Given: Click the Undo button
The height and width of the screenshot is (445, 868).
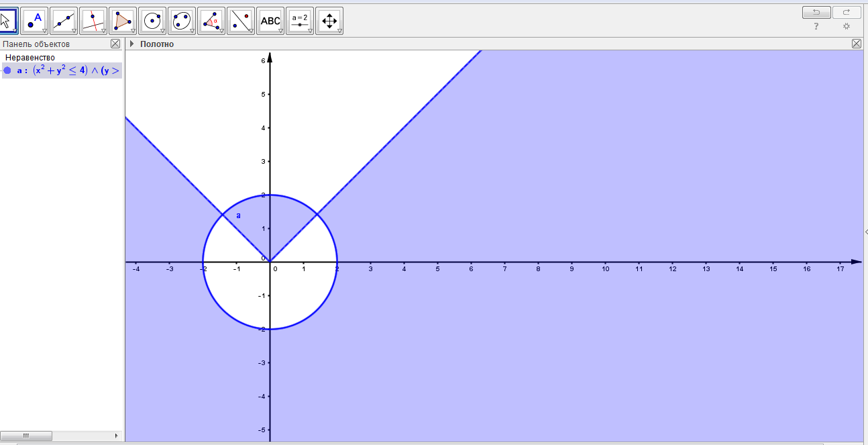Looking at the screenshot, I should pos(816,12).
